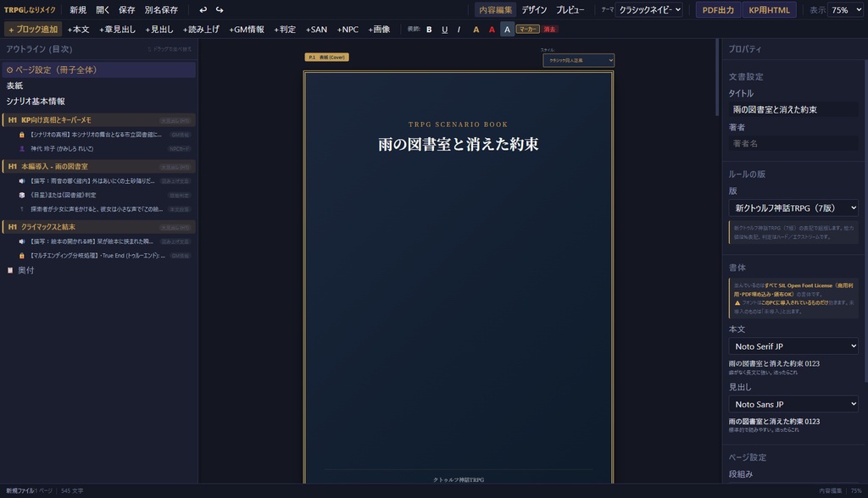This screenshot has height=498, width=868.
Task: Add a +読み上げ block
Action: click(201, 30)
